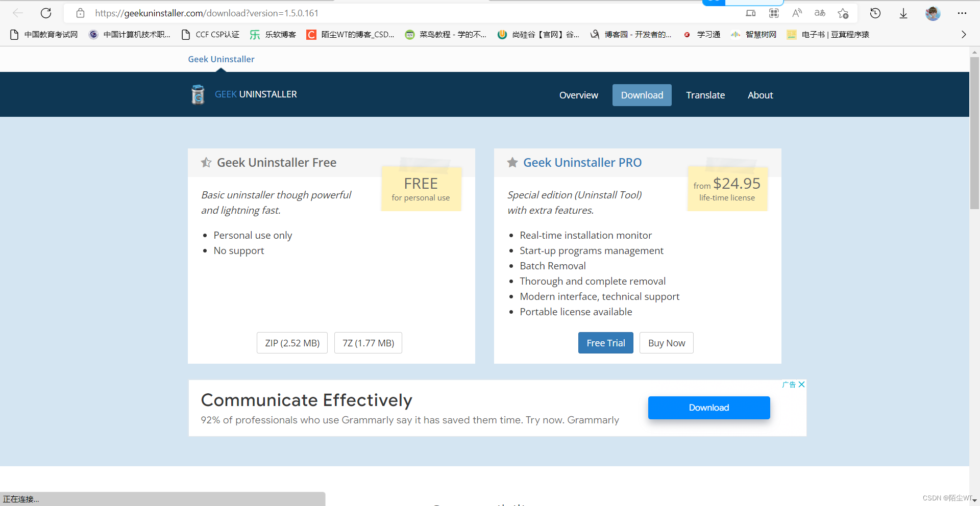Click Geek Uninstaller PRO heading link
Viewport: 980px width, 506px height.
[582, 163]
